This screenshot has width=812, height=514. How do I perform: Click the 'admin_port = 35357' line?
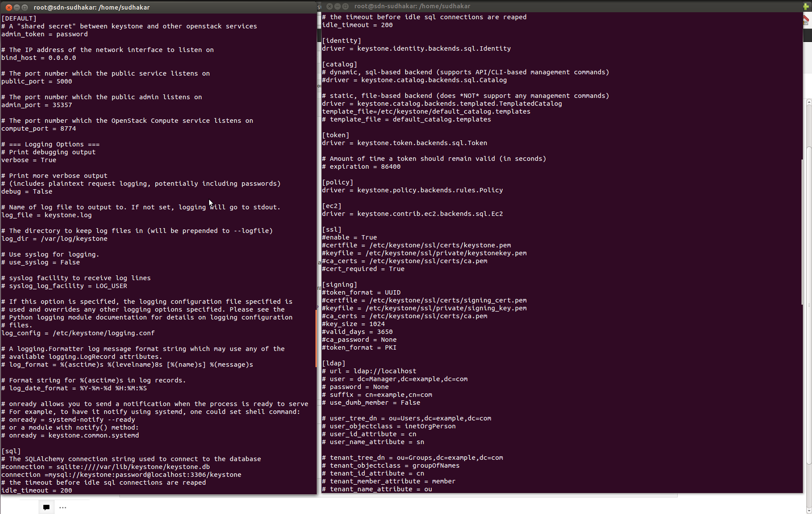click(x=37, y=105)
